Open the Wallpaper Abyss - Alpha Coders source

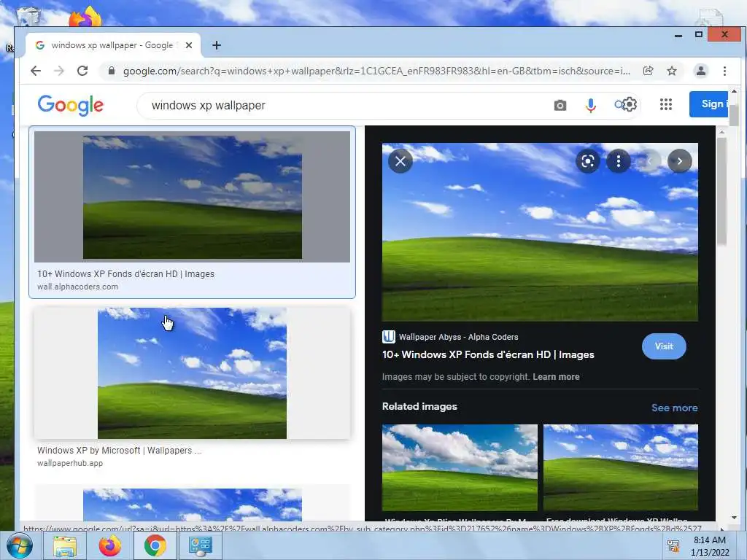(458, 337)
